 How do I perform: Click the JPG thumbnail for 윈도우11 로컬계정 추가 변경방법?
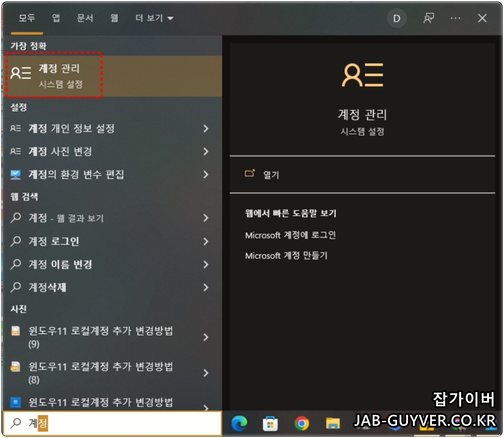pyautogui.click(x=15, y=367)
